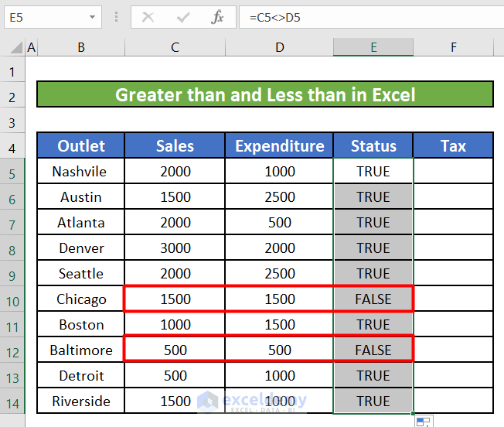Viewport: 504px width, 427px height.
Task: Click Seattle's Status cell showing TRUE
Action: click(x=373, y=273)
